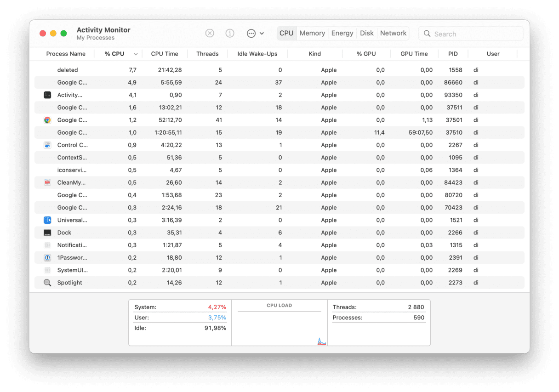Click PID 70423 cell
This screenshot has height=392, width=559.
point(453,208)
